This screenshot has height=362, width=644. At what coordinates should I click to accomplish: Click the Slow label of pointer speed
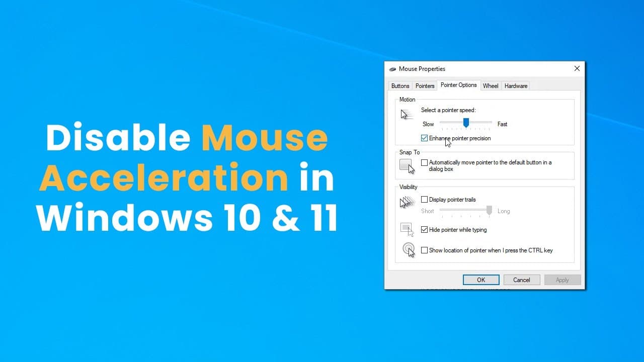point(428,124)
